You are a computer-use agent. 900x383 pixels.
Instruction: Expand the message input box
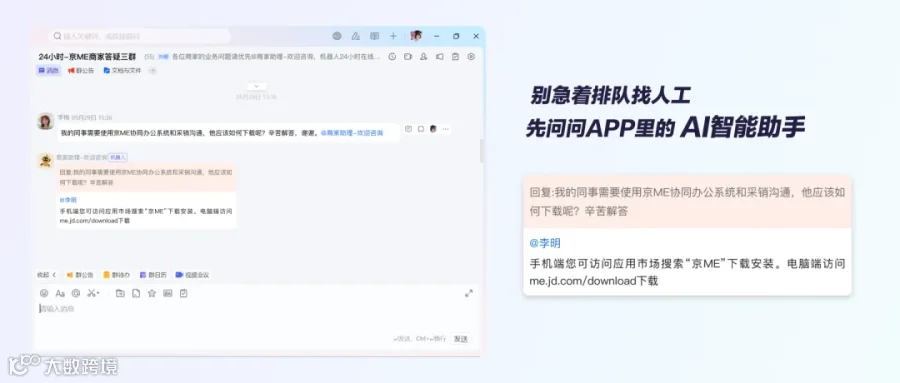pos(469,293)
